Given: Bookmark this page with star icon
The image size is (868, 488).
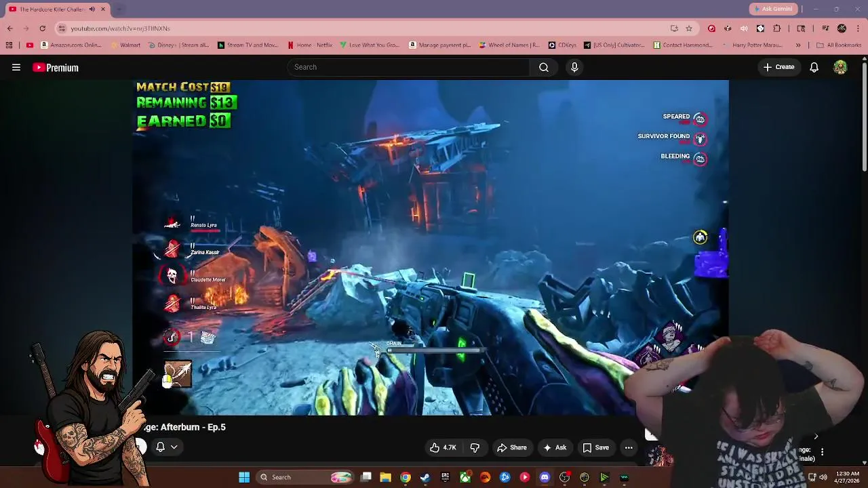Looking at the screenshot, I should click(689, 28).
